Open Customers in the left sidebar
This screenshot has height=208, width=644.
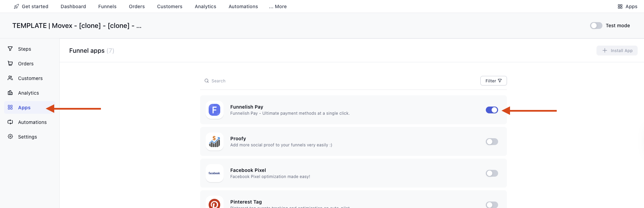click(x=30, y=78)
